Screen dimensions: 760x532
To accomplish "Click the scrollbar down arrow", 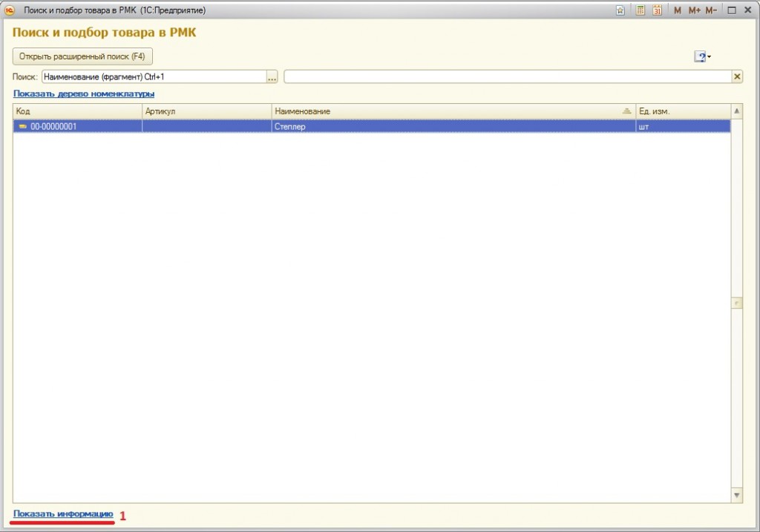I will (x=737, y=495).
